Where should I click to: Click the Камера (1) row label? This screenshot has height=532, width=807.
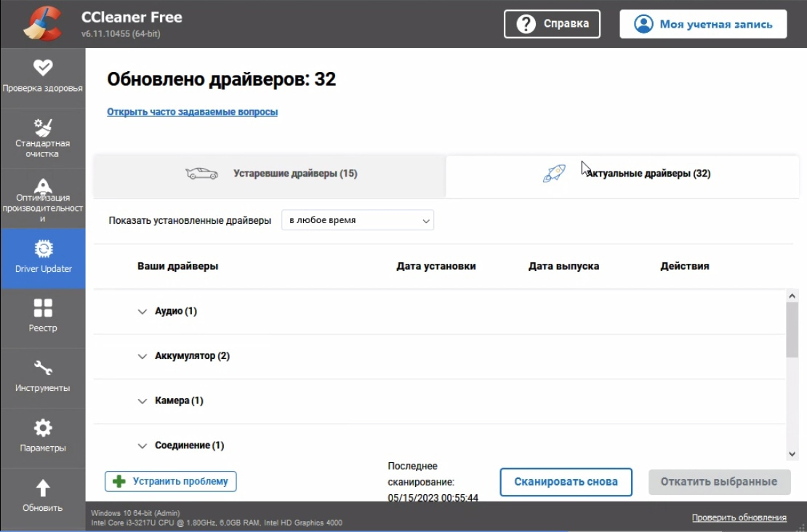[179, 400]
